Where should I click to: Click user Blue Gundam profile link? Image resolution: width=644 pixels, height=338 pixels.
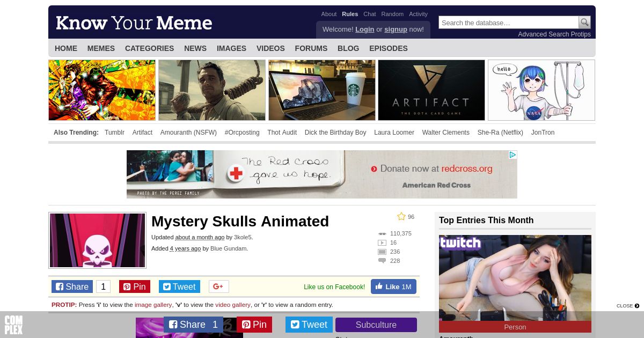(229, 248)
